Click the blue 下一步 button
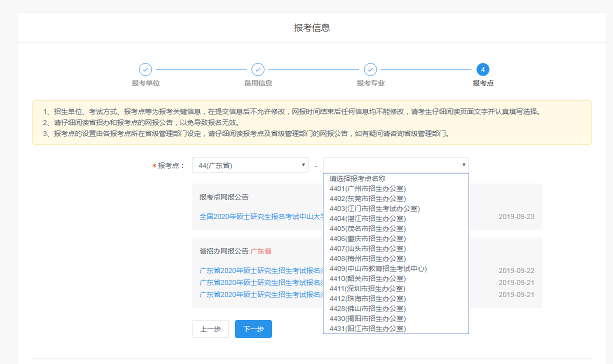Image resolution: width=613 pixels, height=364 pixels. point(253,329)
